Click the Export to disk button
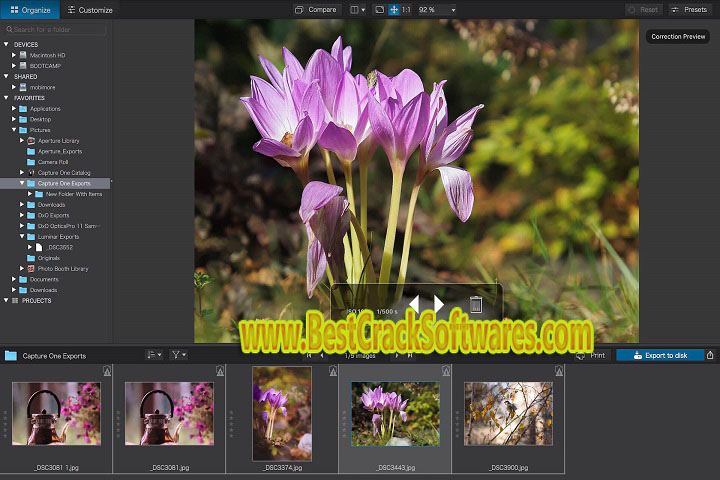The height and width of the screenshot is (480, 720). pyautogui.click(x=660, y=356)
